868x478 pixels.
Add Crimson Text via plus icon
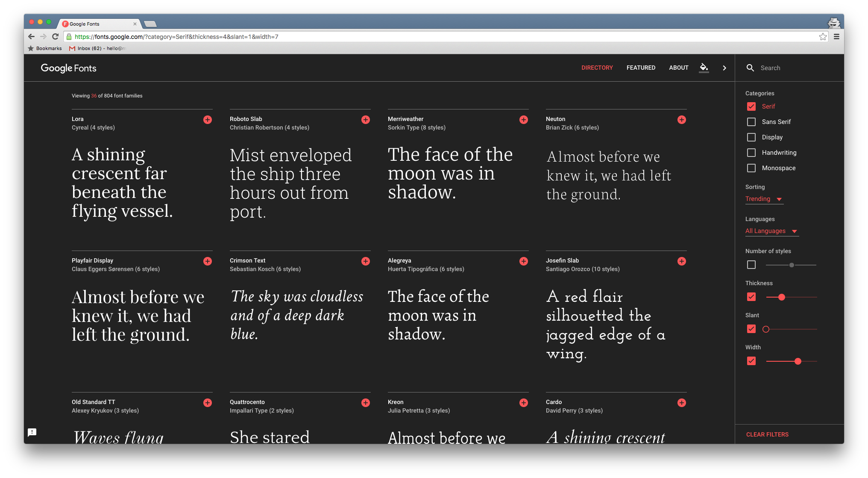pos(366,261)
